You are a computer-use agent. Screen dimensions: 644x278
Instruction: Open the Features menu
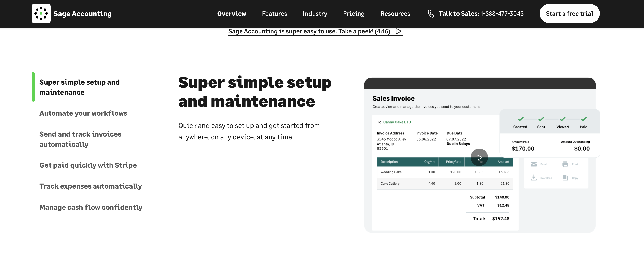point(274,14)
